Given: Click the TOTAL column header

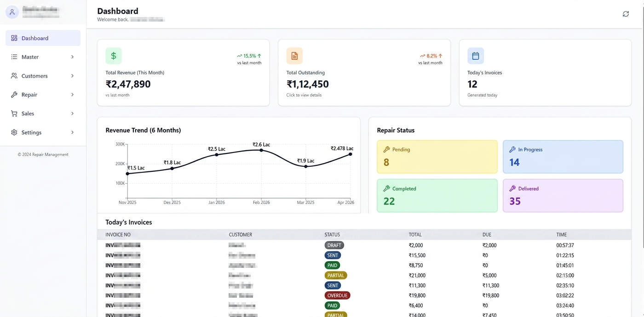Looking at the screenshot, I should (415, 235).
